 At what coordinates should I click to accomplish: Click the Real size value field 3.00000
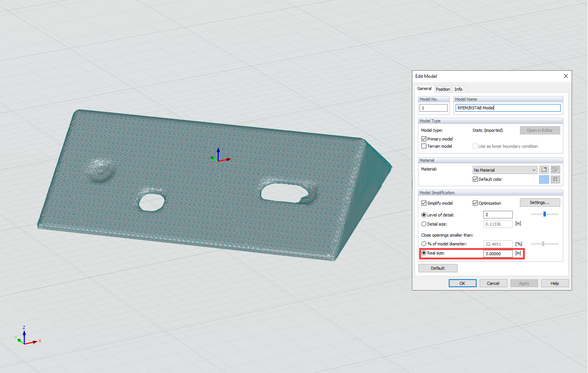coord(498,254)
